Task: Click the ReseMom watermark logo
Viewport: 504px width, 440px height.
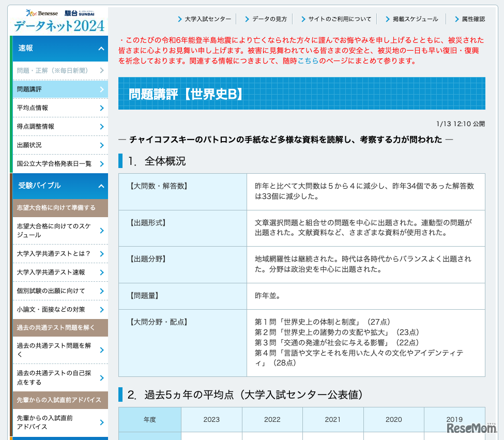Action: point(471,428)
